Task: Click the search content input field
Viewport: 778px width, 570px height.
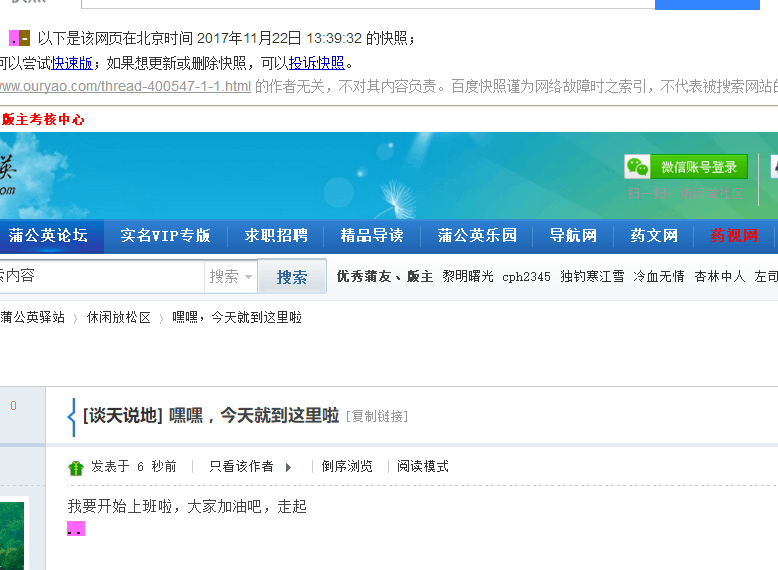Action: point(102,276)
